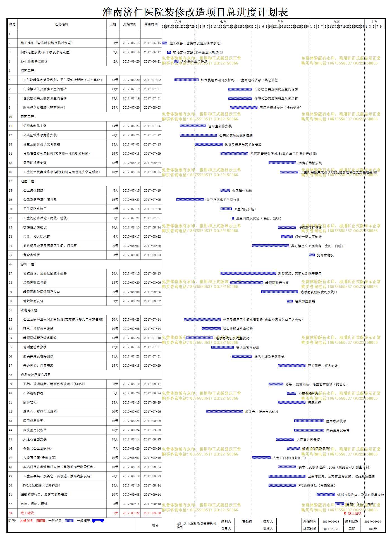Viewport: 392px width, 539px height.
Task: Click the red 关键任务 legend swatch
Action: click(x=41, y=521)
